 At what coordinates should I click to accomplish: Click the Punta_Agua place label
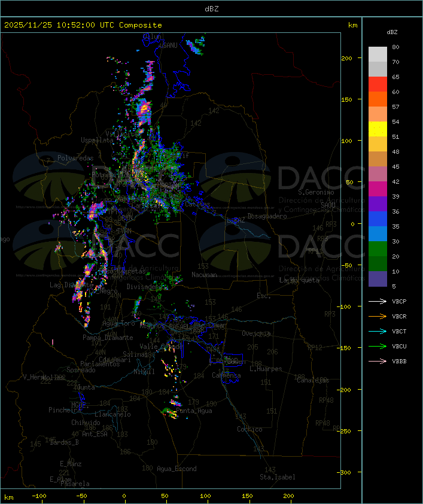(x=194, y=411)
